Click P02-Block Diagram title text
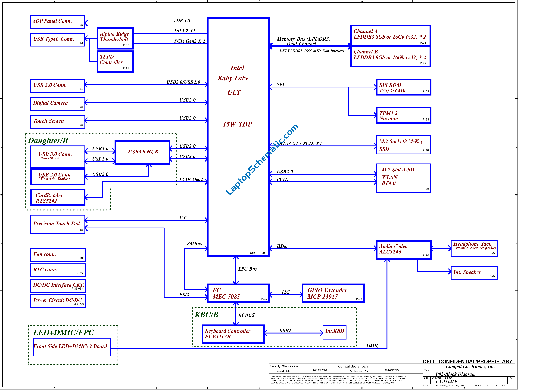Screen dimensions: 555x392 pyautogui.click(x=455, y=374)
